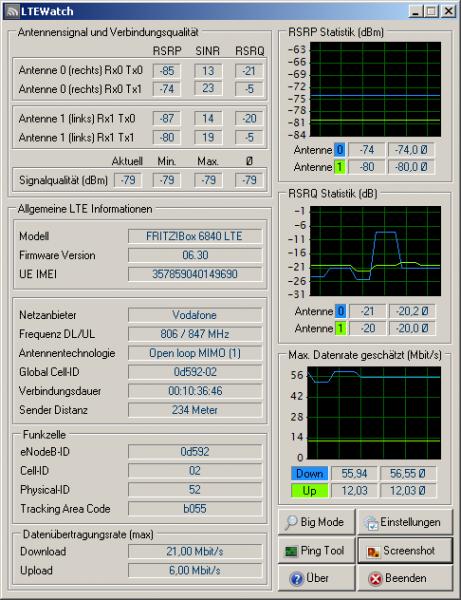Click the Tracking Area Code field
The width and height of the screenshot is (461, 600).
195,509
